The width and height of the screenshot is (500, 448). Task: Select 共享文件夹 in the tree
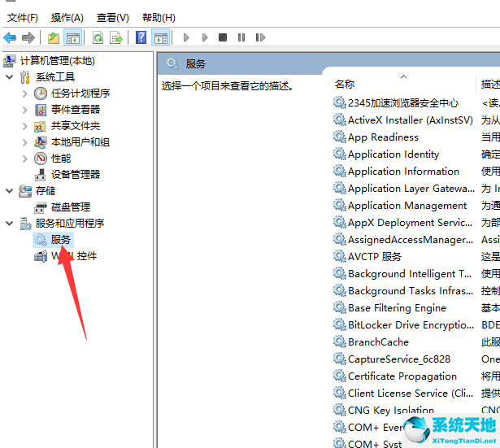[x=76, y=126]
